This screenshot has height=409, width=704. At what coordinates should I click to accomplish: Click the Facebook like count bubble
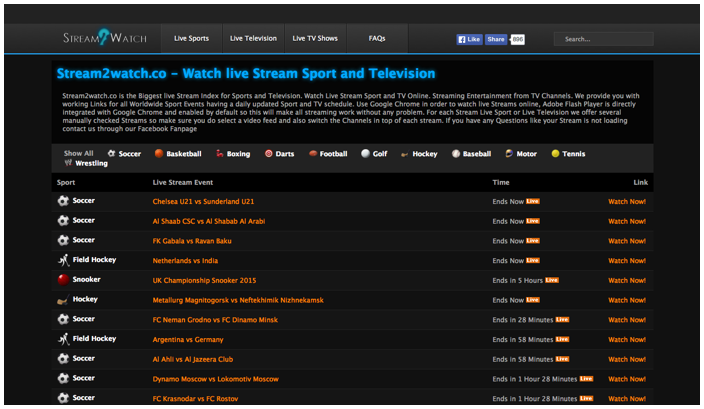click(x=517, y=40)
